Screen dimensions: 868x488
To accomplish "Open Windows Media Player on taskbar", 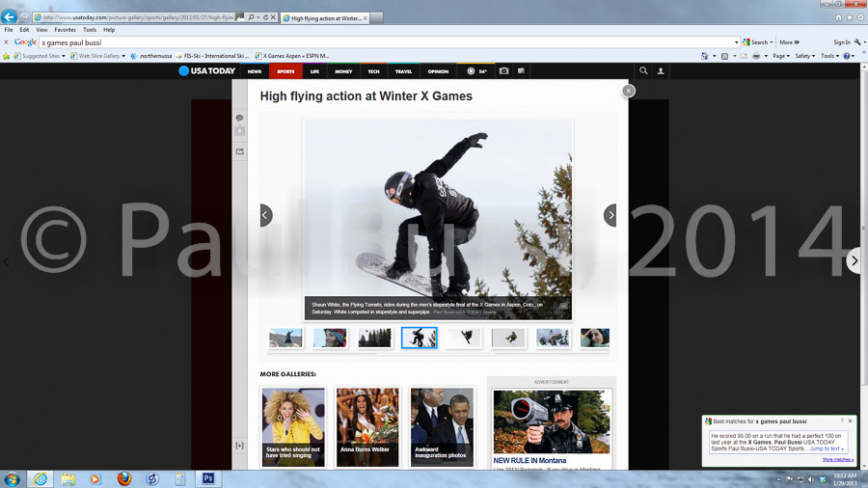I will pyautogui.click(x=95, y=478).
